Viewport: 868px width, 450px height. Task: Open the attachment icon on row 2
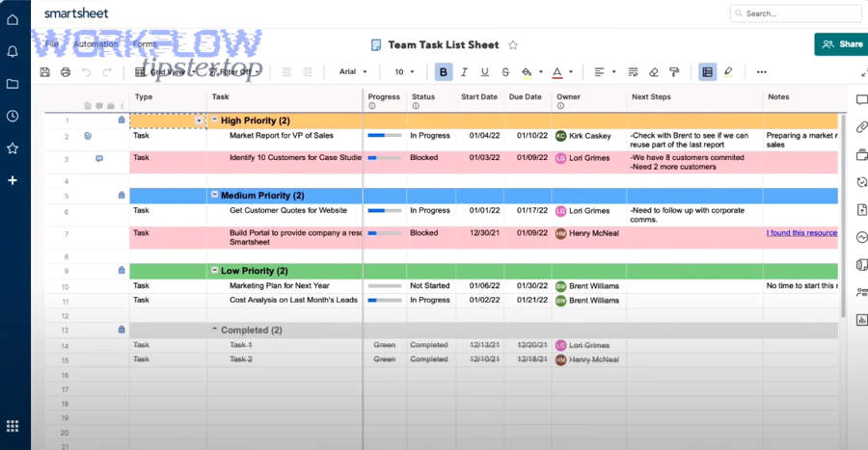88,136
